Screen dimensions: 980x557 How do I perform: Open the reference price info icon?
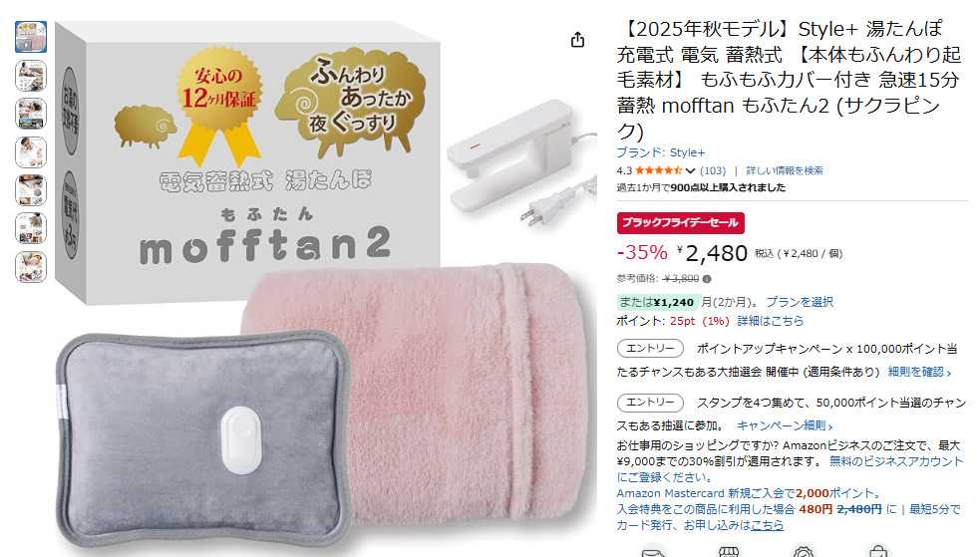point(707,279)
